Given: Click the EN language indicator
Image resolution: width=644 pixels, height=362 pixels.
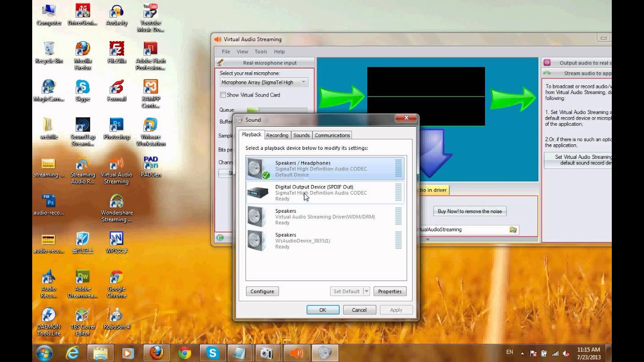Looking at the screenshot, I should (509, 352).
